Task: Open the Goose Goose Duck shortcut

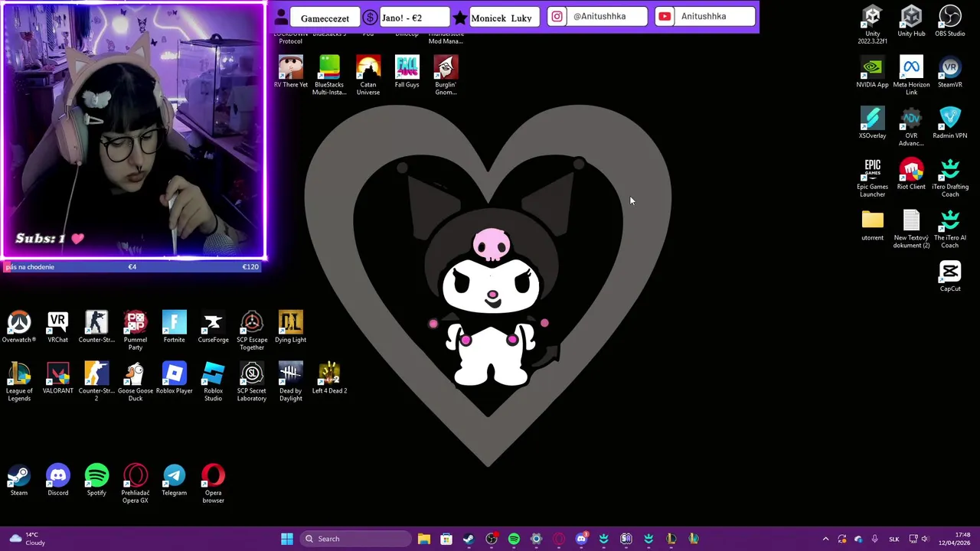Action: (x=136, y=382)
